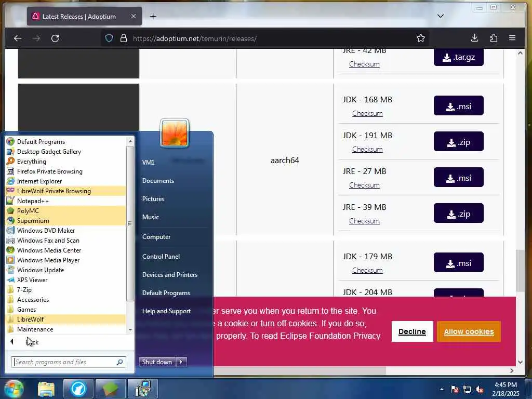This screenshot has width=532, height=399.
Task: Click the Search programs and files box
Action: pyautogui.click(x=68, y=362)
